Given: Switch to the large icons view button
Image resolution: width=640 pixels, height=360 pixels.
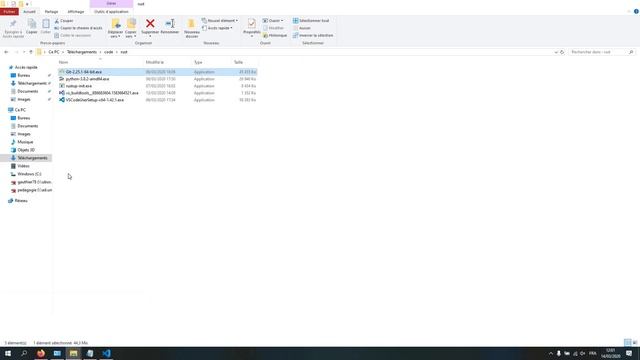Looking at the screenshot, I should point(635,343).
